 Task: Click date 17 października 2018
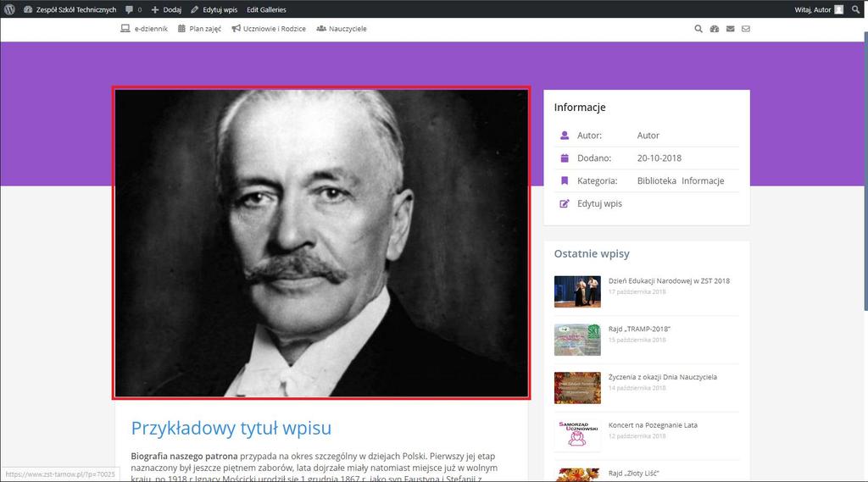[x=637, y=291]
